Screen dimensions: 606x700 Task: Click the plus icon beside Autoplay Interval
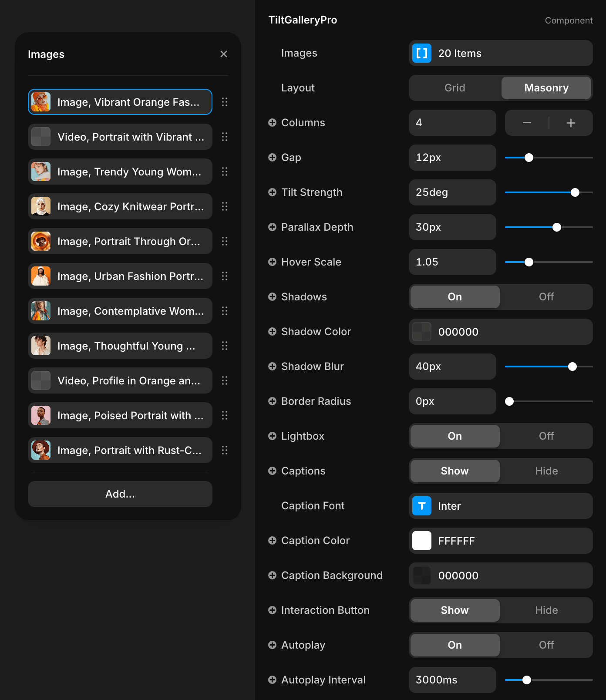(272, 680)
